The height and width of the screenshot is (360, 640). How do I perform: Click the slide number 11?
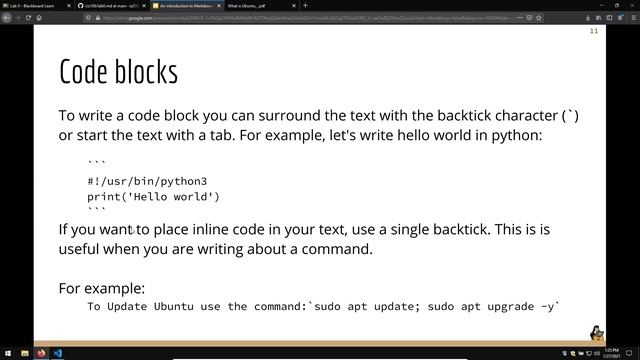pos(594,31)
